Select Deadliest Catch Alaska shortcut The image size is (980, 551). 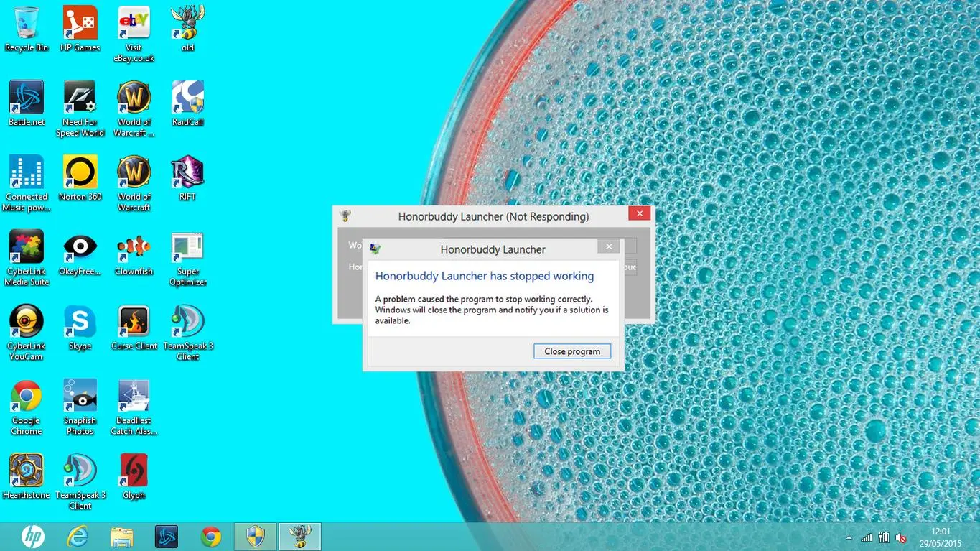[134, 407]
